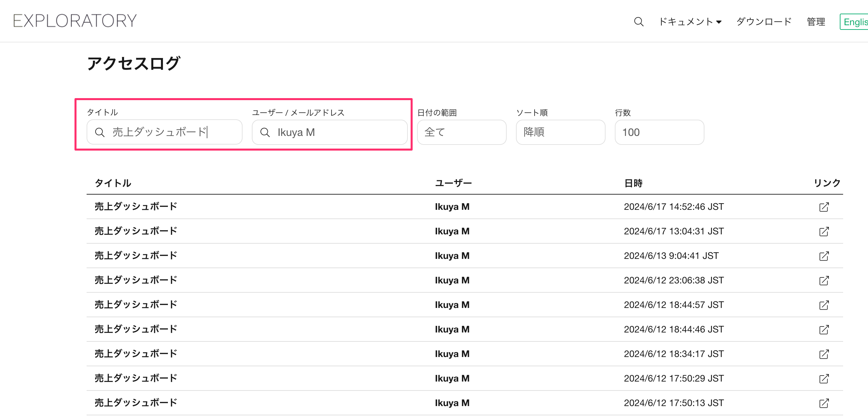Open the external link for the 17:50:13 log entry

point(824,403)
